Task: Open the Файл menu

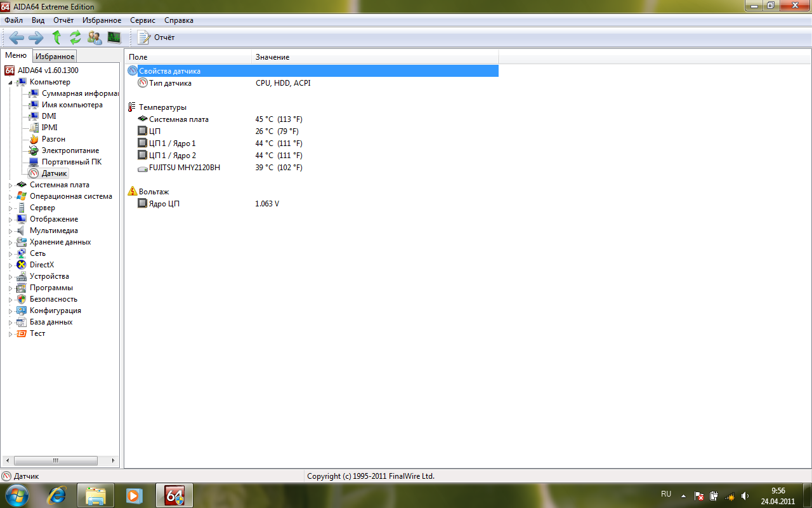Action: click(13, 20)
